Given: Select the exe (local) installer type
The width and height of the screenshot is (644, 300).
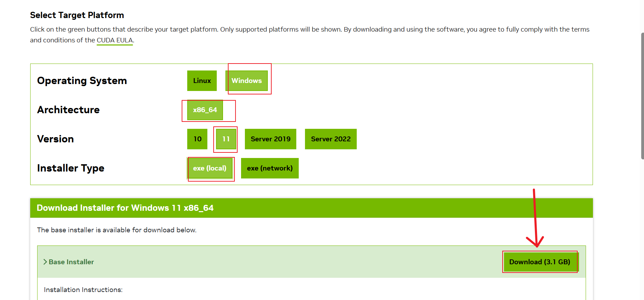Looking at the screenshot, I should pos(210,168).
